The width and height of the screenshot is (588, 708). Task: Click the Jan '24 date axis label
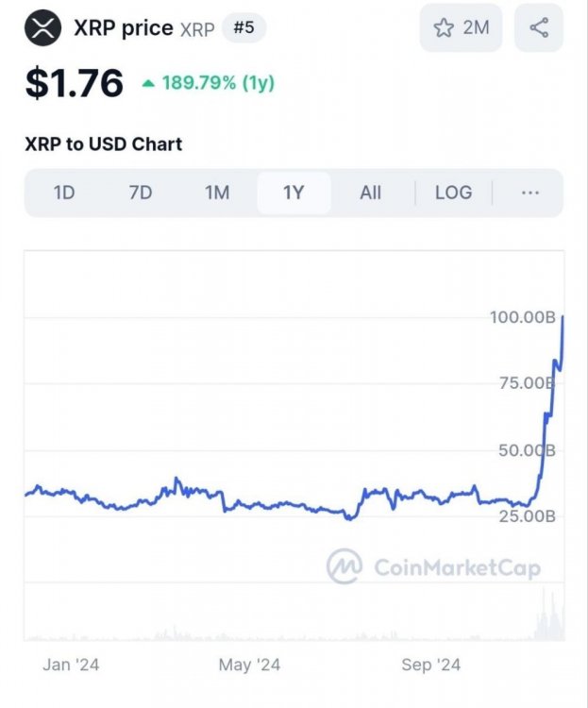pos(71,665)
